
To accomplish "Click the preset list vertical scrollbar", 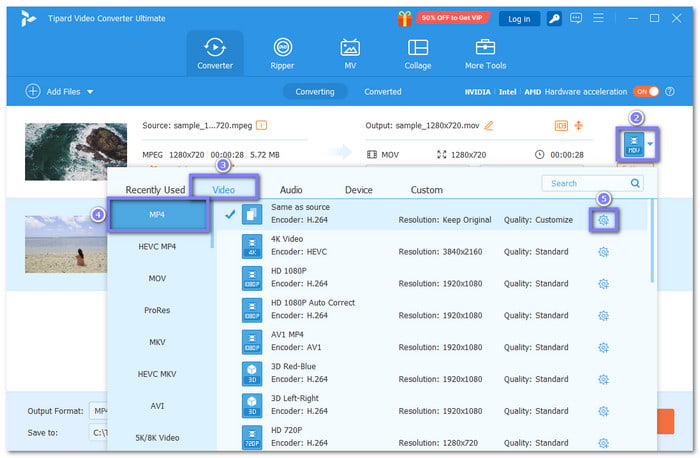I will (652, 241).
